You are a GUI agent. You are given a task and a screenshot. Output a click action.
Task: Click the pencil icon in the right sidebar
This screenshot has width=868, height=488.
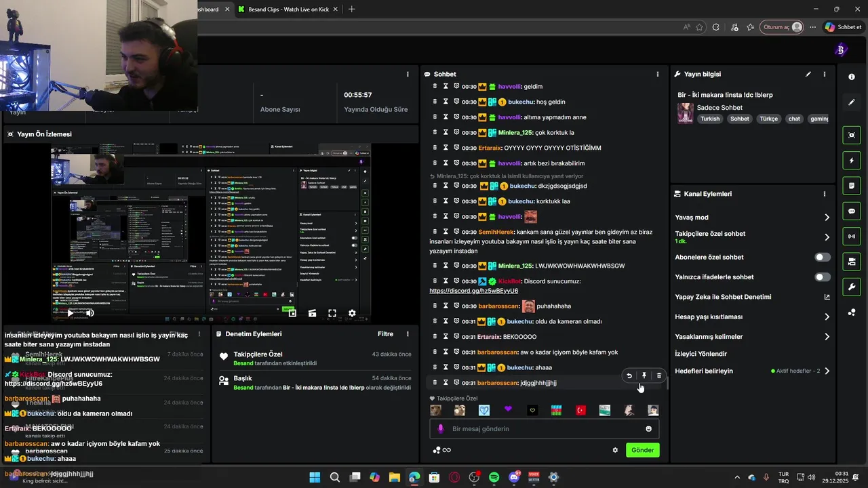tap(852, 102)
